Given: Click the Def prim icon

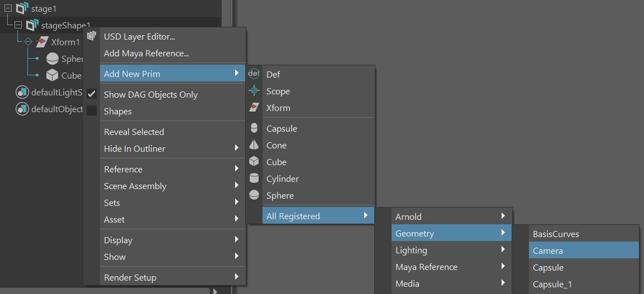Looking at the screenshot, I should point(254,74).
